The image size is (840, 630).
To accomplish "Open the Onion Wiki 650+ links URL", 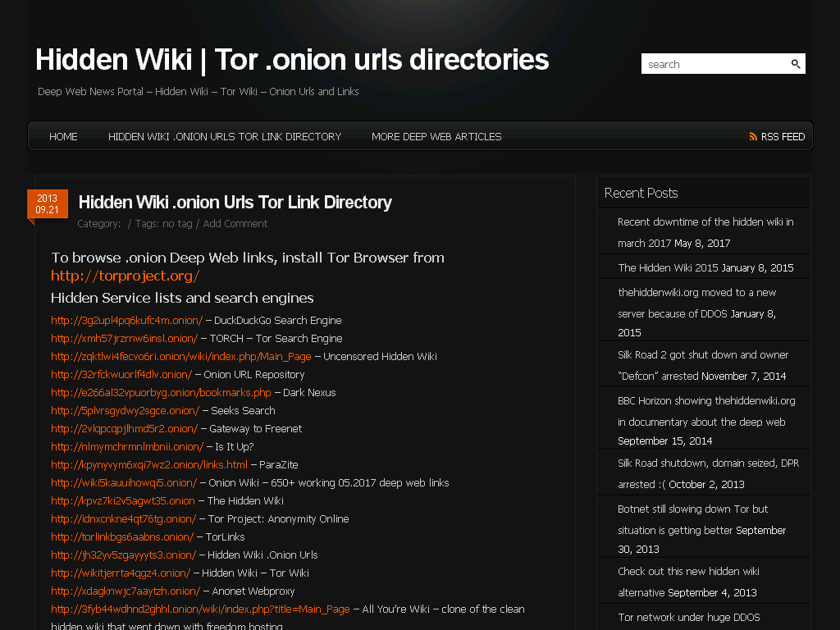I will (124, 482).
